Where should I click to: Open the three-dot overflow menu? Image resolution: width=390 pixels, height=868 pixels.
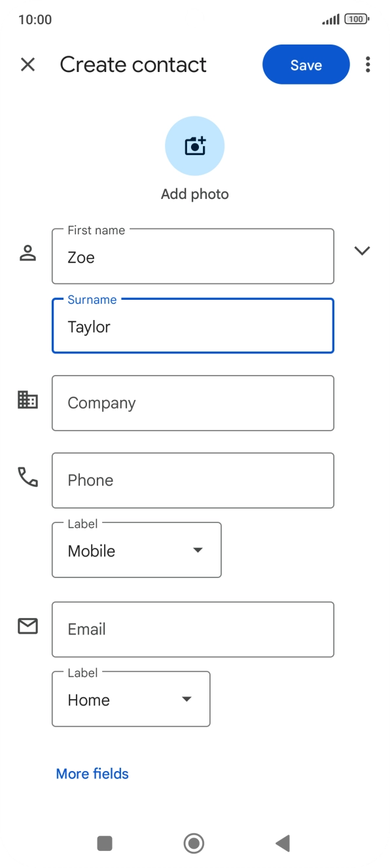(368, 64)
